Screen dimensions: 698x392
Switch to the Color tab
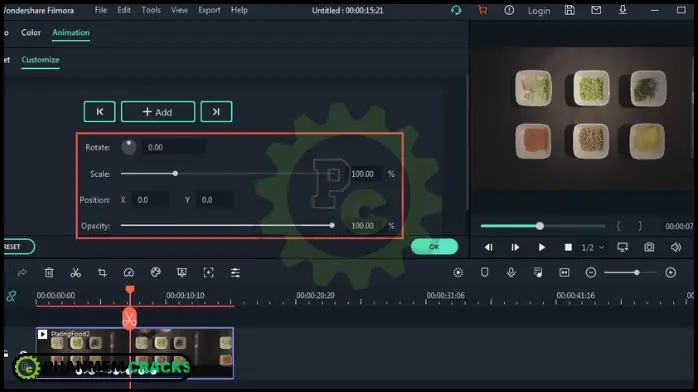[x=31, y=32]
